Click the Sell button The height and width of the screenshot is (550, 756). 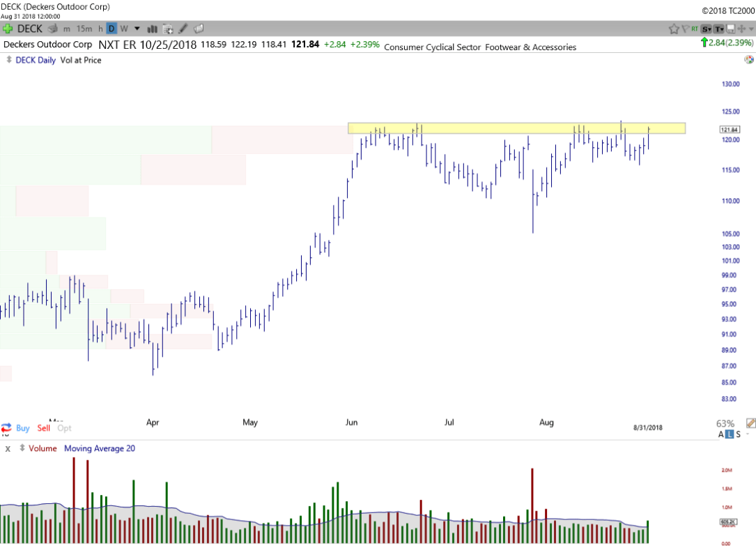(x=44, y=428)
